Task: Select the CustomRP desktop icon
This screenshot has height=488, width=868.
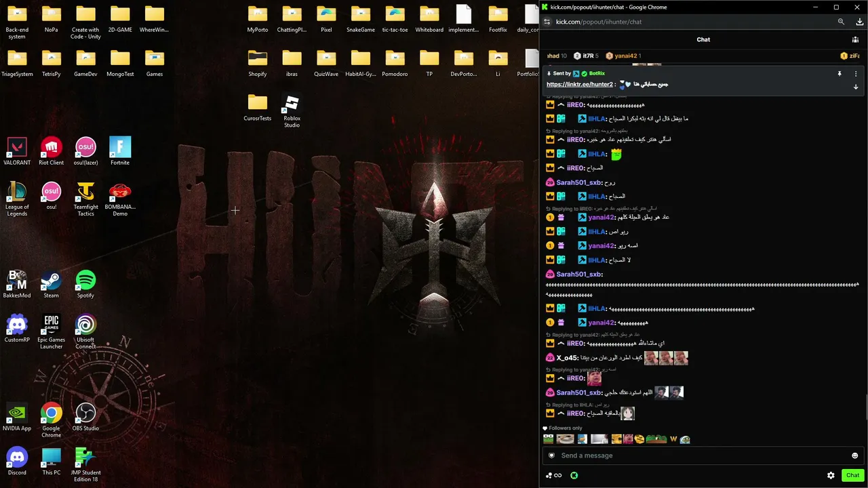Action: [17, 329]
